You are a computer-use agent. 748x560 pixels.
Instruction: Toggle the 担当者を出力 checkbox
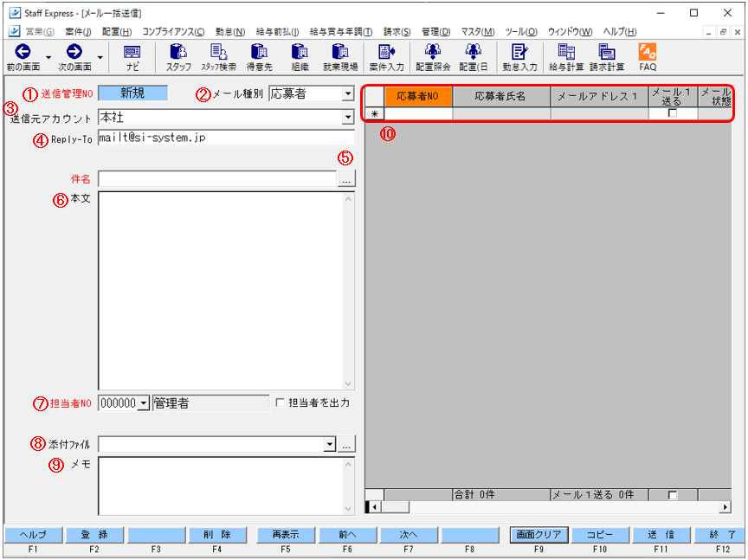(x=280, y=402)
